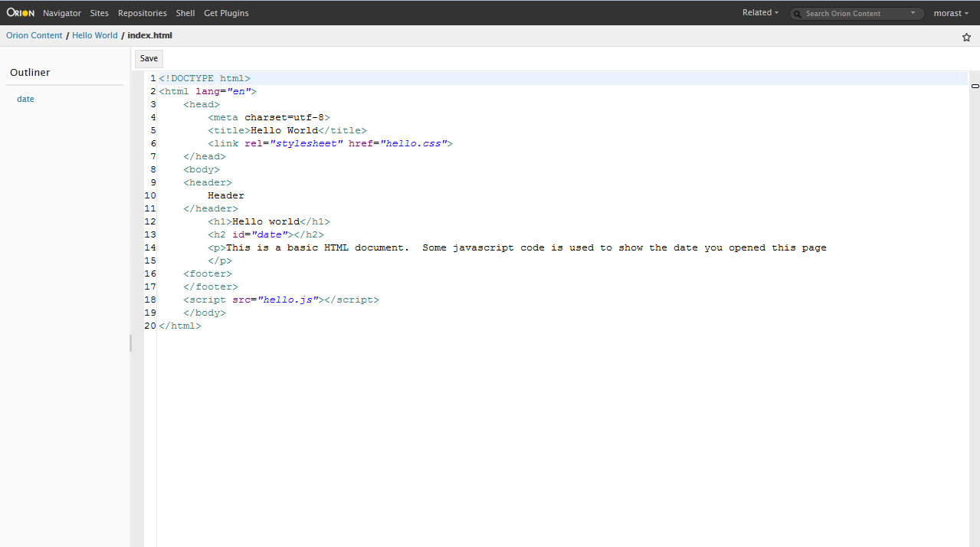Viewport: 980px width, 547px height.
Task: Click the script src hello.js line
Action: click(281, 300)
